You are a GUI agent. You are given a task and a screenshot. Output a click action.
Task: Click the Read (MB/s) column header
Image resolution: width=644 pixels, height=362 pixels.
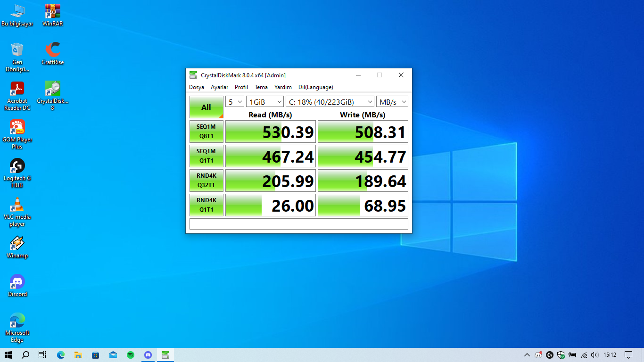[270, 115]
